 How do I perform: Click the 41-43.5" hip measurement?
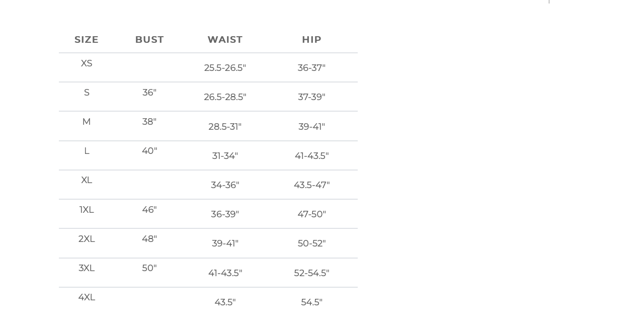click(x=311, y=156)
